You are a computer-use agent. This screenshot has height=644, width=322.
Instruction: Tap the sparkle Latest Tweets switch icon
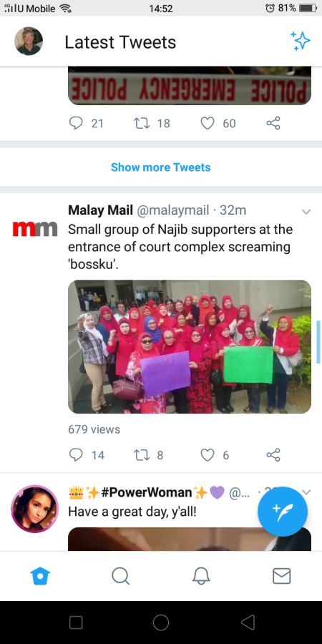tap(301, 41)
